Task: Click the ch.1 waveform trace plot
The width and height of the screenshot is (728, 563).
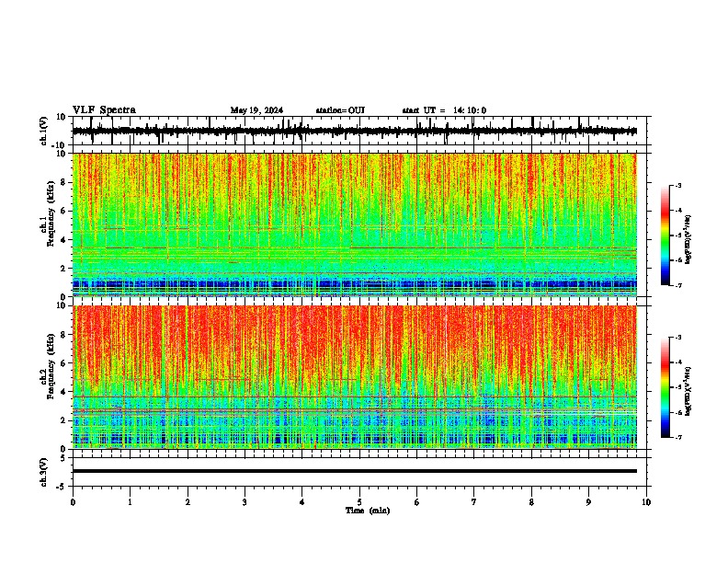Action: tap(355, 131)
